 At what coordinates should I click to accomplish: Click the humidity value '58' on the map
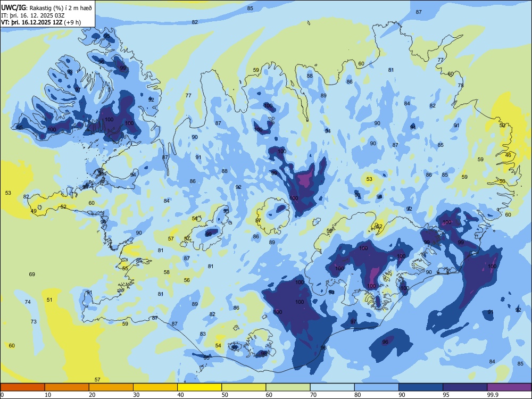(x=167, y=272)
